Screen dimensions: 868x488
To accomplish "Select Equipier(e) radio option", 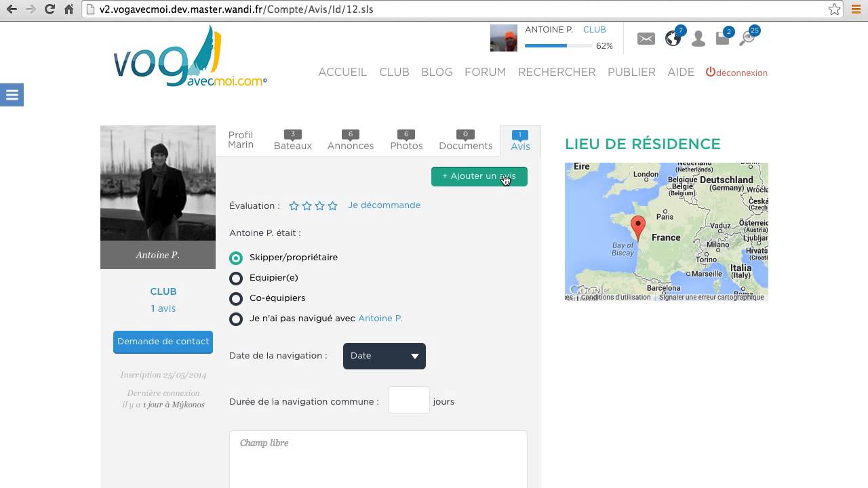I will coord(236,279).
